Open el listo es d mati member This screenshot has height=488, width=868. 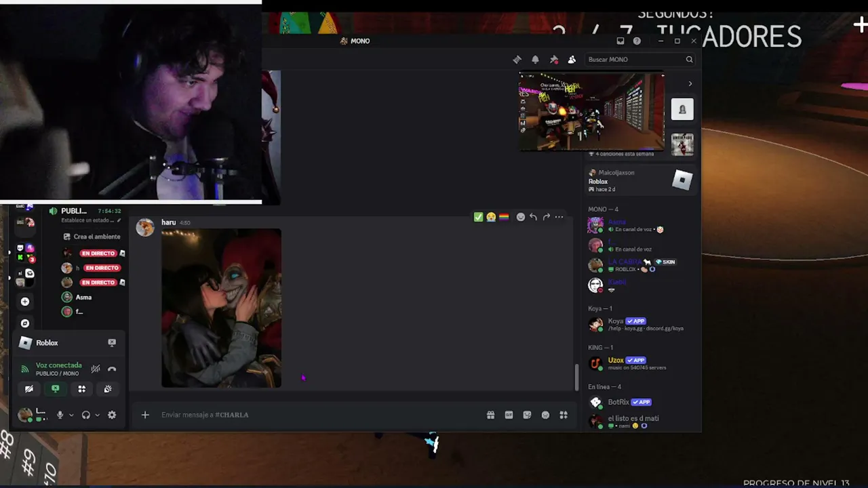coord(640,422)
